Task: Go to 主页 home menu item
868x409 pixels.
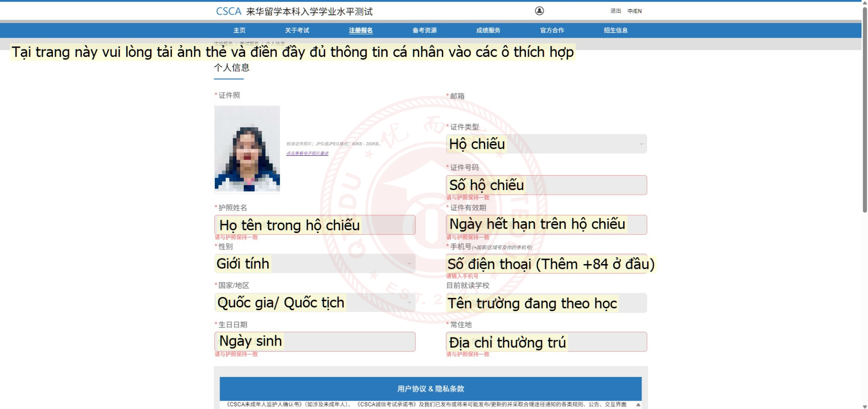Action: (x=239, y=30)
